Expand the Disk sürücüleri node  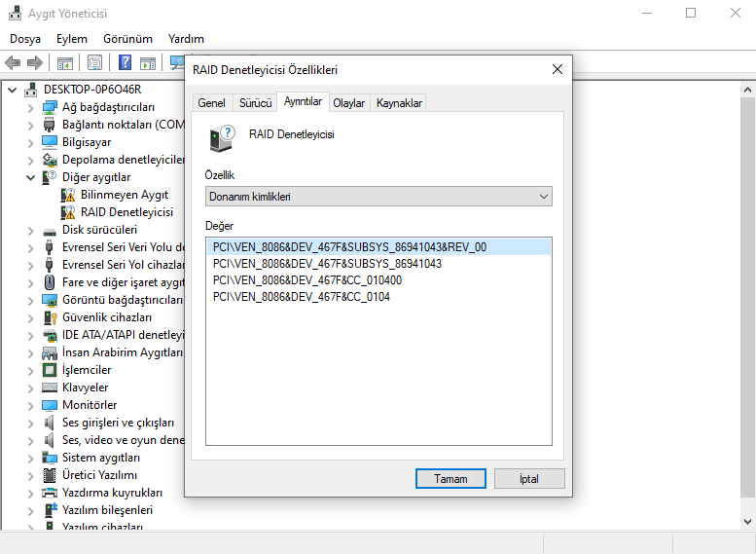30,230
